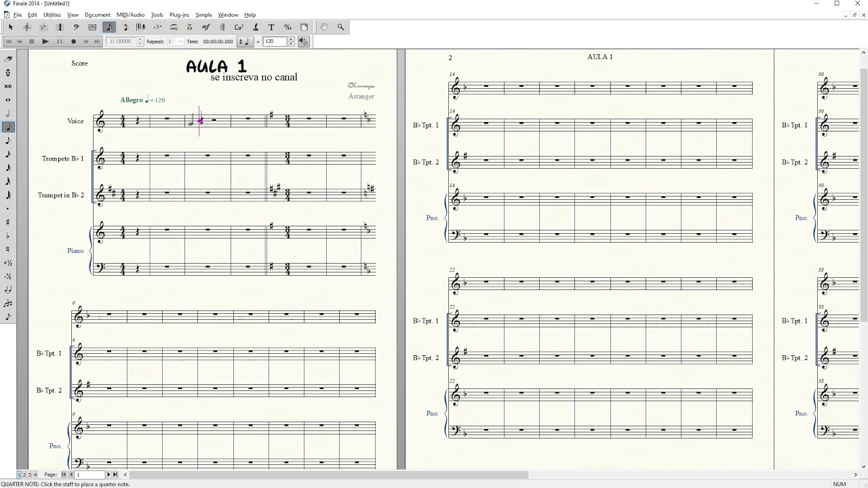The image size is (868, 488).
Task: Select the Time Signature tool
Action: point(60,27)
